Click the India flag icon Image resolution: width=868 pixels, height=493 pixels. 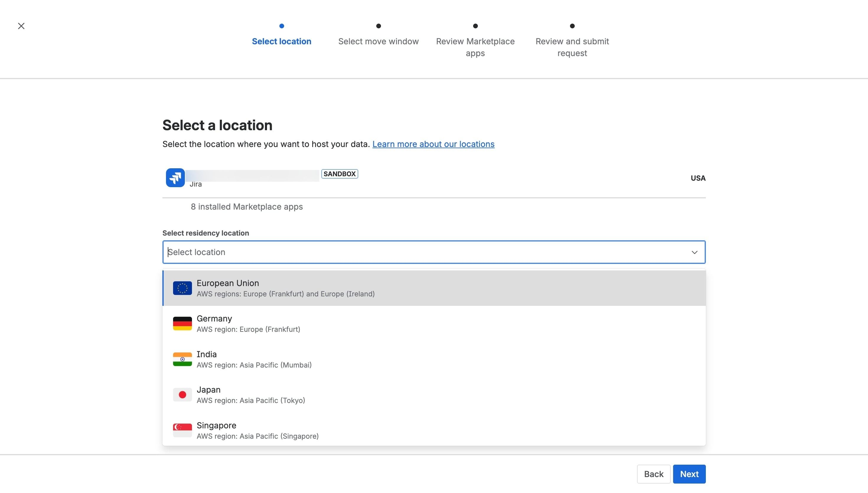[182, 359]
